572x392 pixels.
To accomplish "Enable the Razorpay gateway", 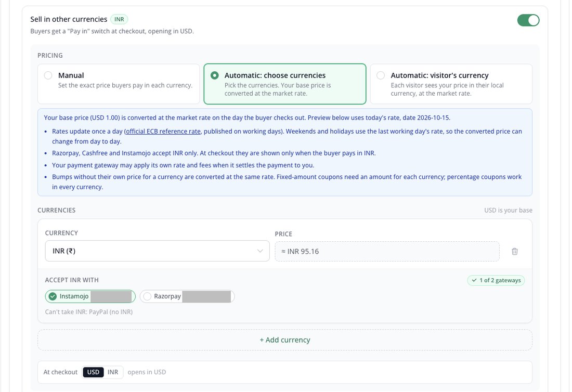I will (187, 296).
